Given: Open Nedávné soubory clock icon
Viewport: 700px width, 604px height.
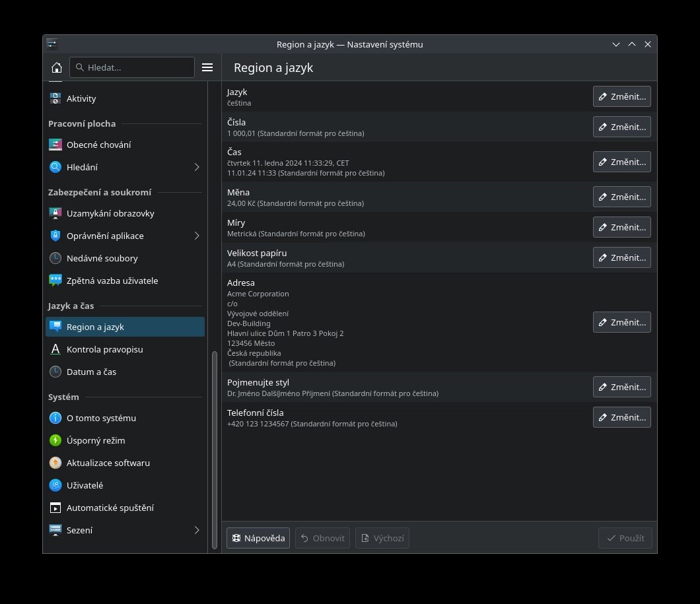Looking at the screenshot, I should (x=55, y=258).
